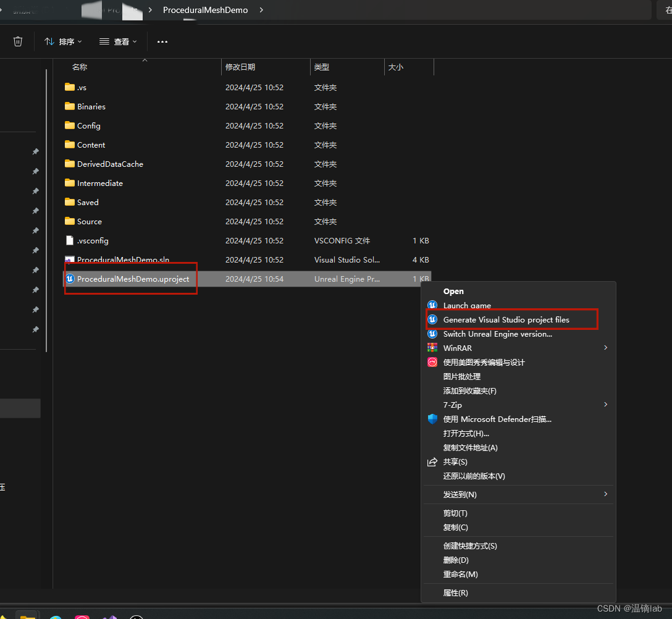Image resolution: width=672 pixels, height=619 pixels.
Task: Expand the 发送到(N) submenu arrow
Action: 605,494
